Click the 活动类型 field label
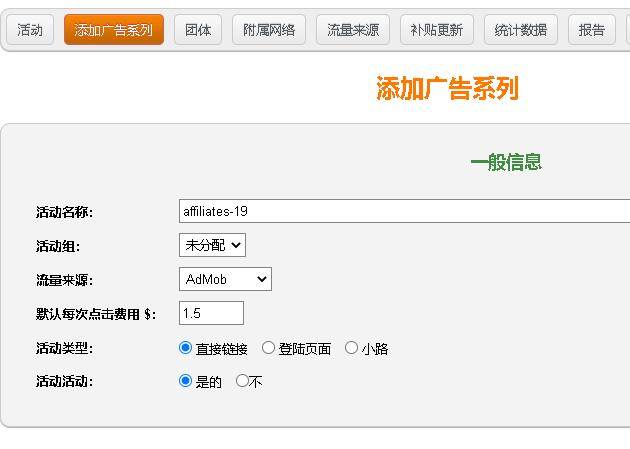 click(64, 348)
